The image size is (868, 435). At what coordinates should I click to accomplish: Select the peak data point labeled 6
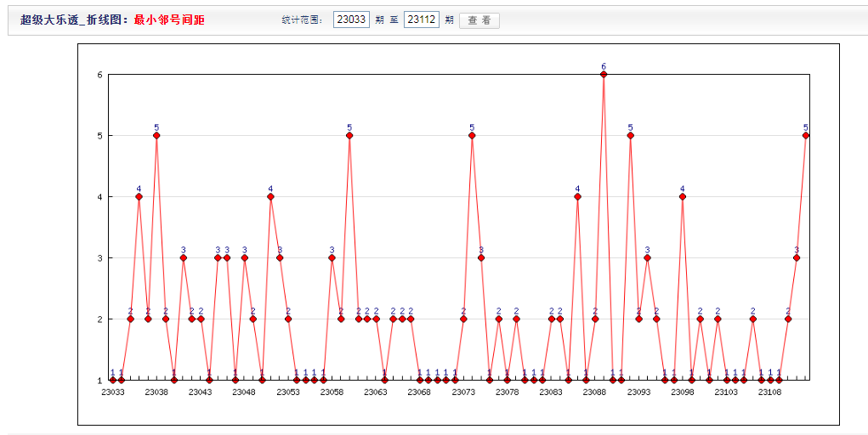point(604,74)
